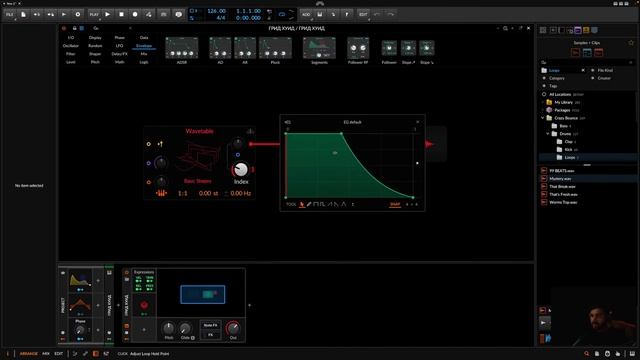The image size is (640, 360).
Task: Open the FILE menu button
Action: tap(9, 14)
